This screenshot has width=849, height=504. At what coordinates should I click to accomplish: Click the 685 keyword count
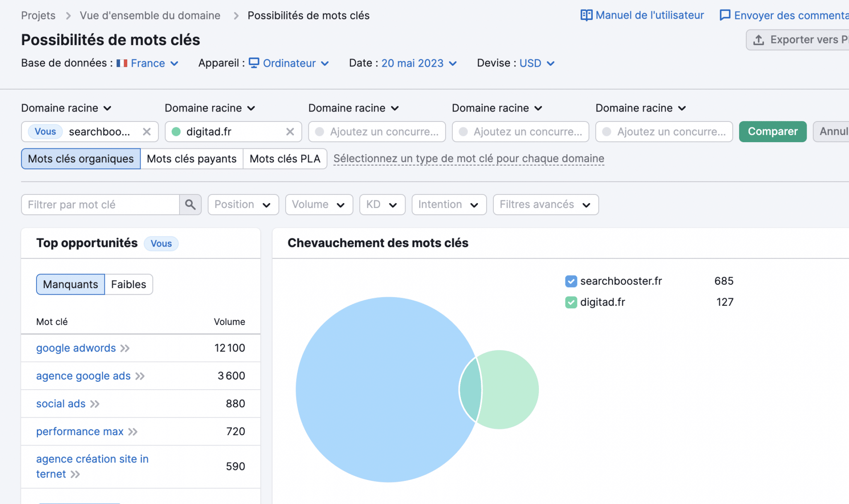(724, 281)
